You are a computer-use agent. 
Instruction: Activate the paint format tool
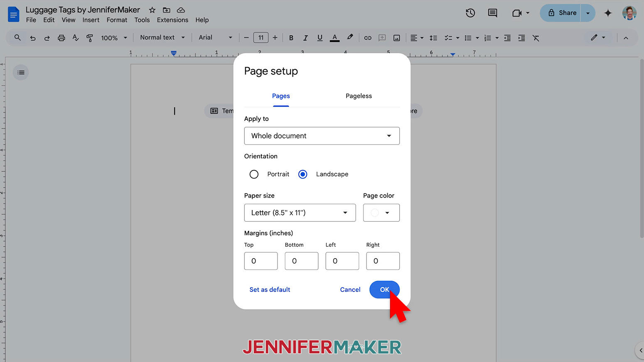pyautogui.click(x=90, y=38)
